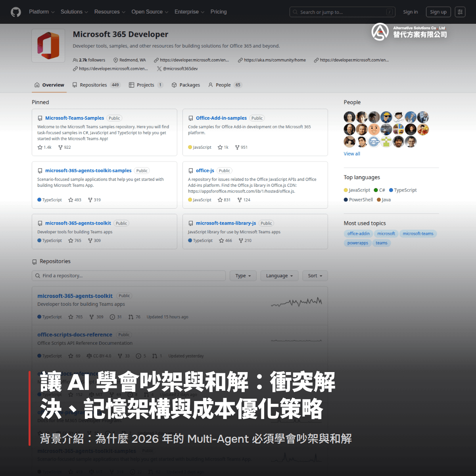Screen dimensions: 476x476
Task: Open the Pricing page
Action: click(219, 12)
